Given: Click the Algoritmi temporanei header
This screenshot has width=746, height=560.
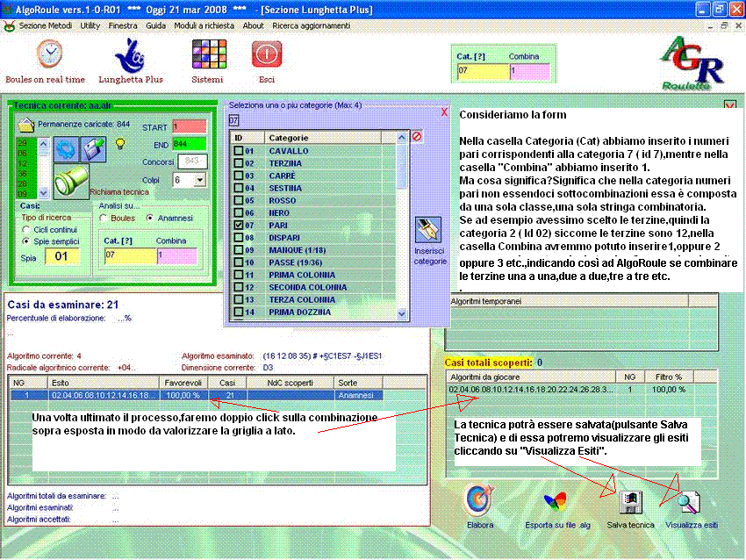Looking at the screenshot, I should 567,301.
